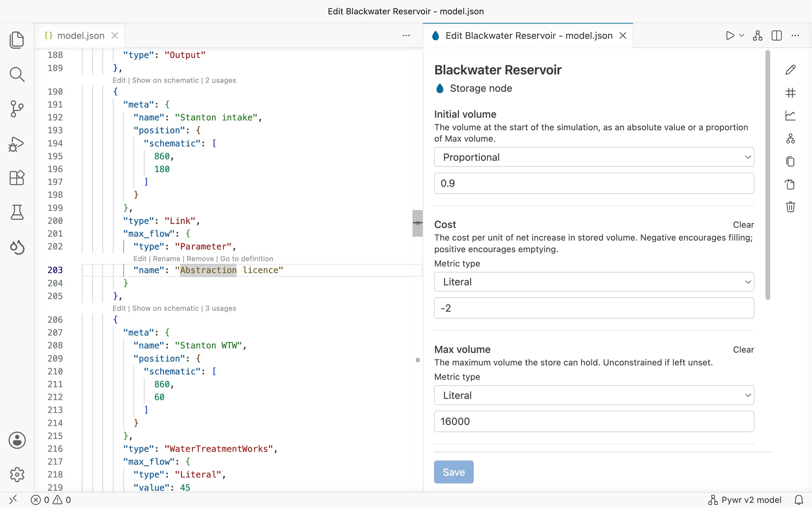Click Show on schematic for Stanton intake
The image size is (812, 508).
[x=165, y=80]
